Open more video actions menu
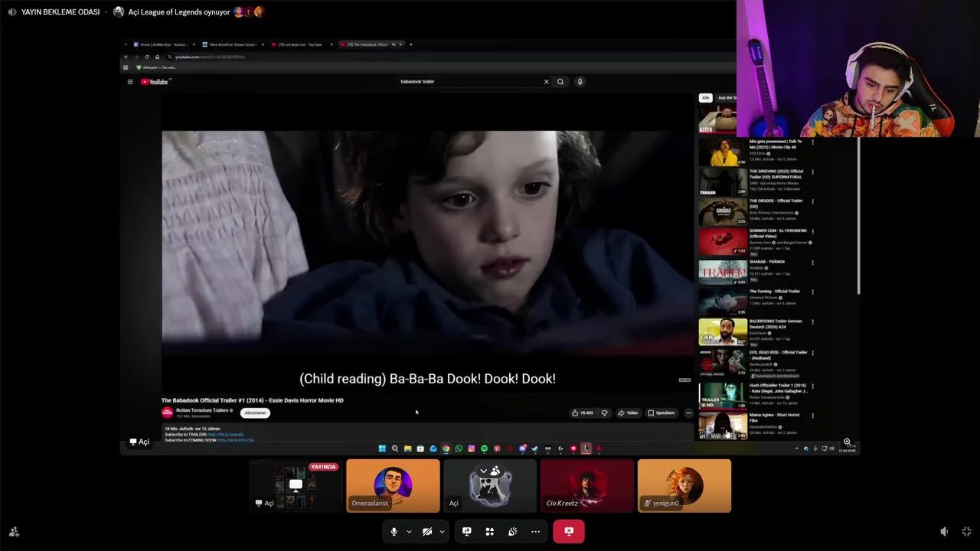Viewport: 980px width, 551px height. 688,413
